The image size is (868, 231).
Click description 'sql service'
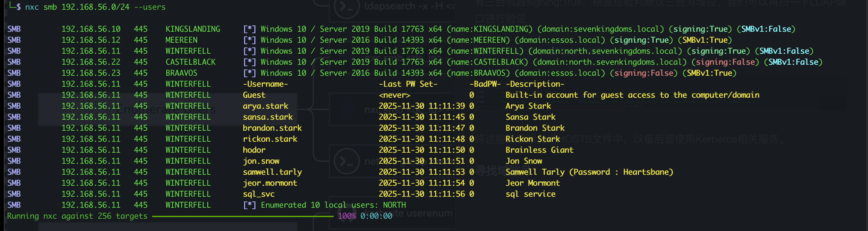(x=530, y=194)
